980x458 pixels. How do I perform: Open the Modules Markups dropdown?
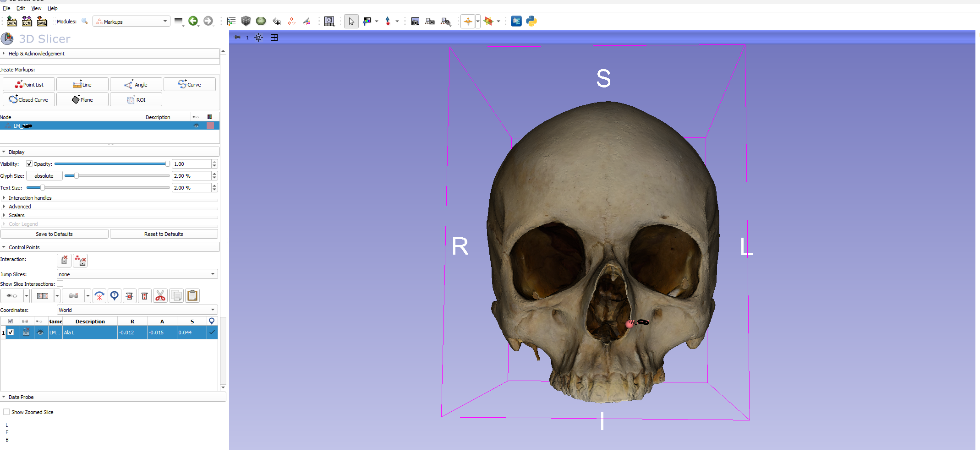click(x=131, y=22)
